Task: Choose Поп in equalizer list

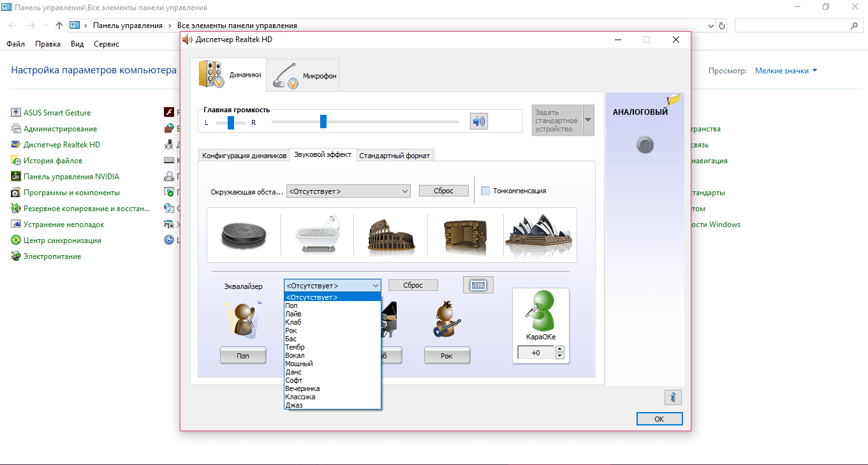Action: click(332, 306)
